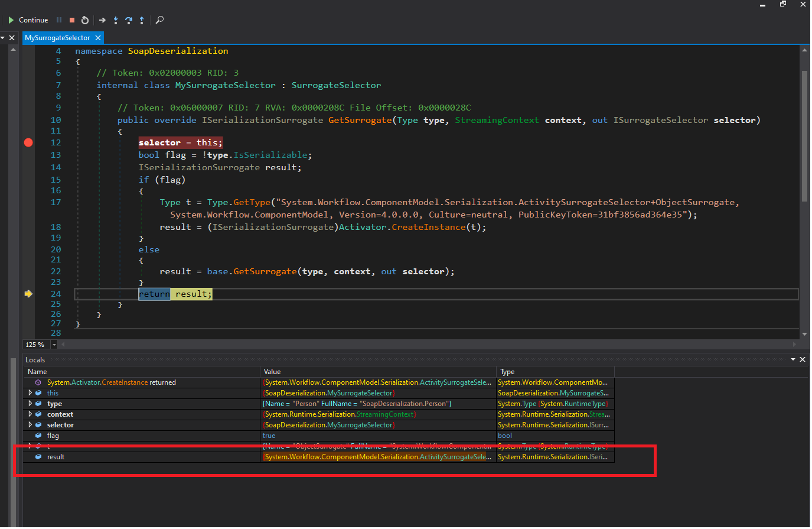Click the CreateInstance returned value icon

pos(38,382)
